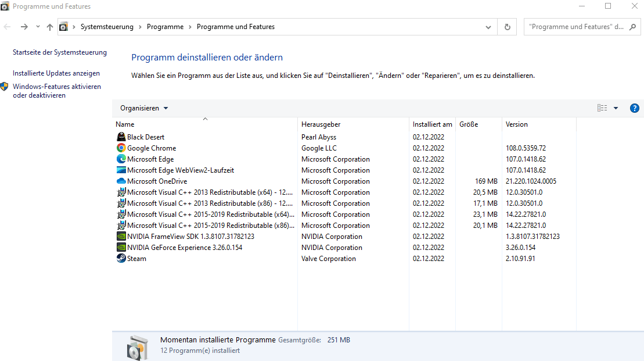Click the NVIDIA FrameView SDK icon
The width and height of the screenshot is (644, 361).
121,237
